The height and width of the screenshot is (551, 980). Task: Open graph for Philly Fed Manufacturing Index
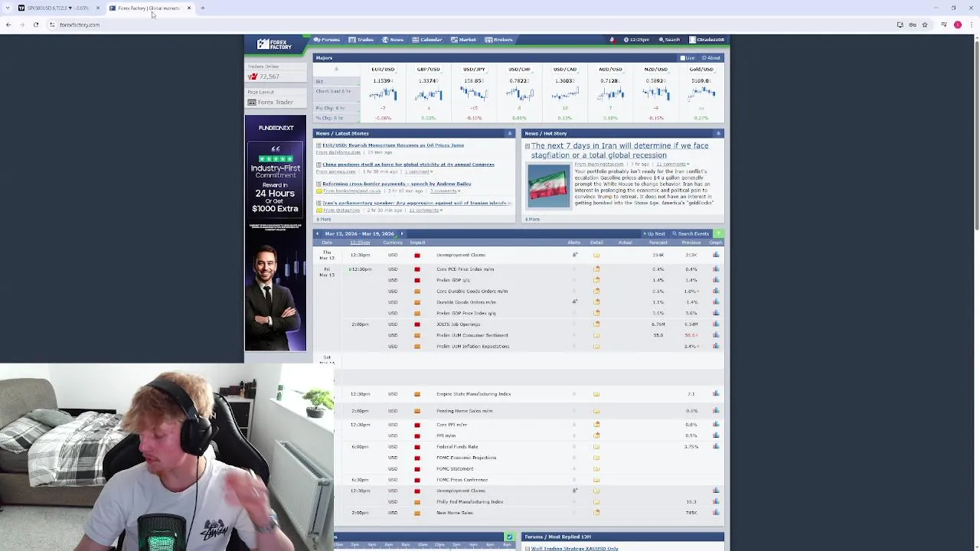(x=716, y=502)
